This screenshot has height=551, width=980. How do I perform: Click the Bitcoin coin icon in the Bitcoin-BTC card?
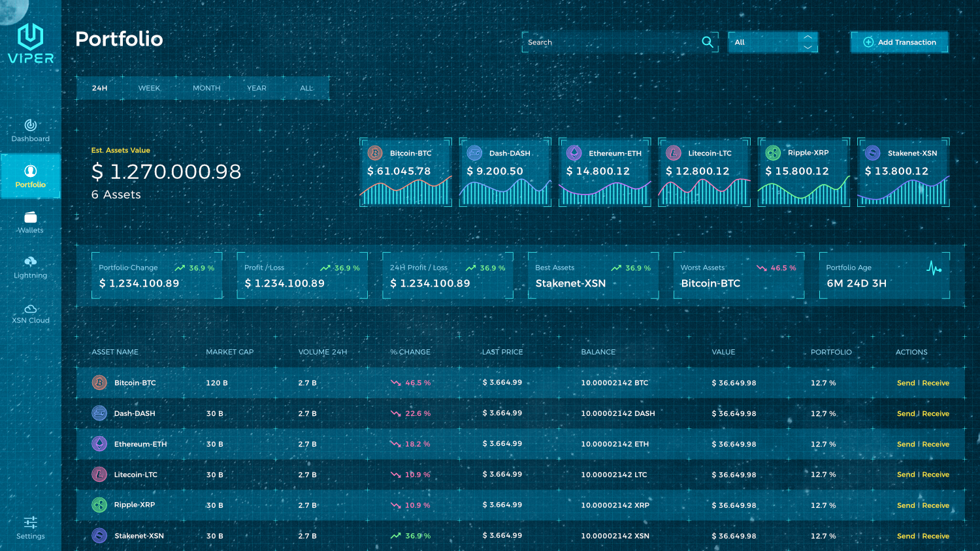click(x=375, y=153)
